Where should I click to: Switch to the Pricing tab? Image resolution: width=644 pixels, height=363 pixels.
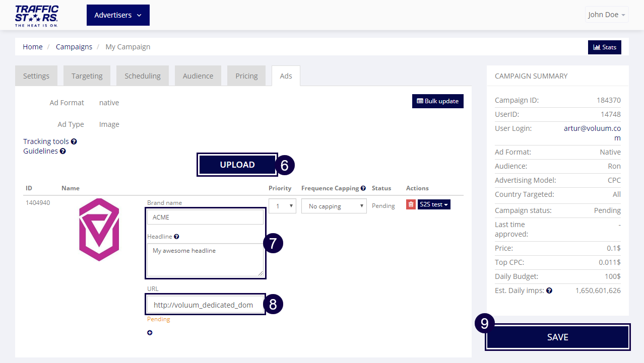coord(246,76)
